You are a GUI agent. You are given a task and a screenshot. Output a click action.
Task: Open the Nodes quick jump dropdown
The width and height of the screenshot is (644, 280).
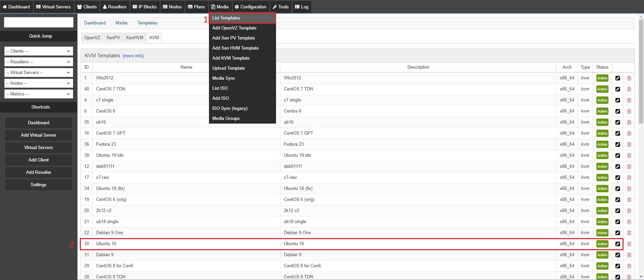pyautogui.click(x=39, y=83)
